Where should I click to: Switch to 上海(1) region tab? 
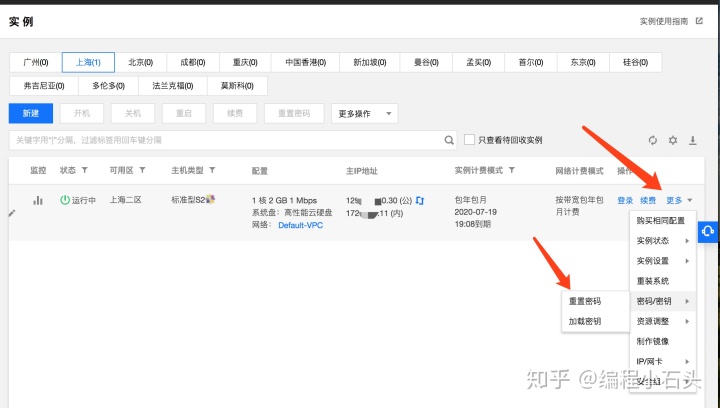click(x=88, y=62)
